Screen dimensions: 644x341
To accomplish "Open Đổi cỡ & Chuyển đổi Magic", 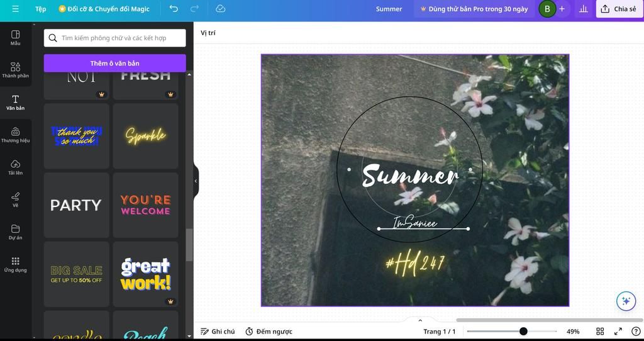I will [104, 9].
